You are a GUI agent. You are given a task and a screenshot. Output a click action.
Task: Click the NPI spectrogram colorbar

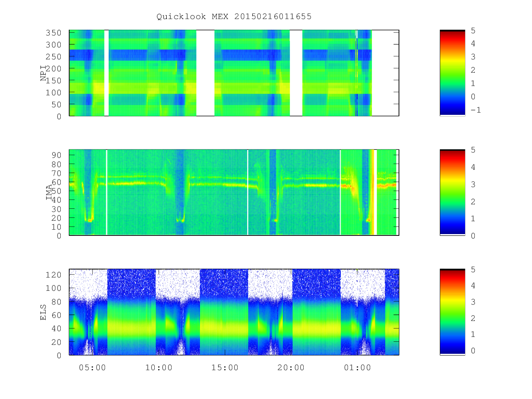click(452, 73)
